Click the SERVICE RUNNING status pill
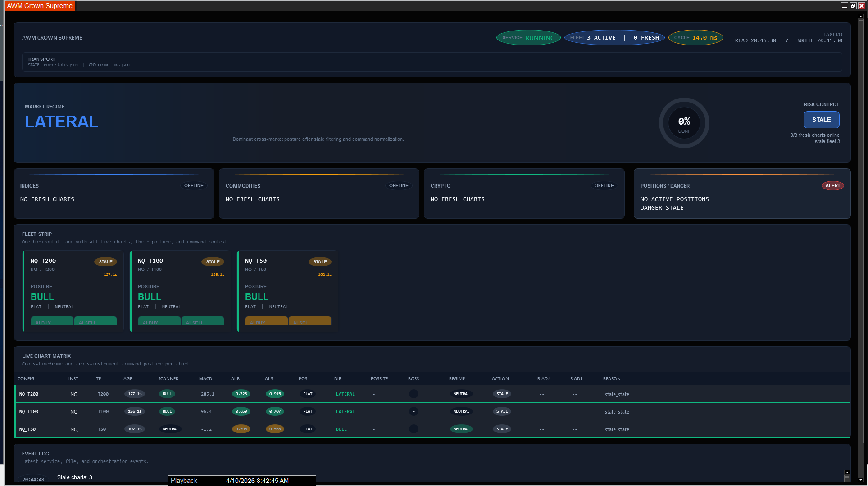Screen dimensions: 868x486 (x=528, y=37)
